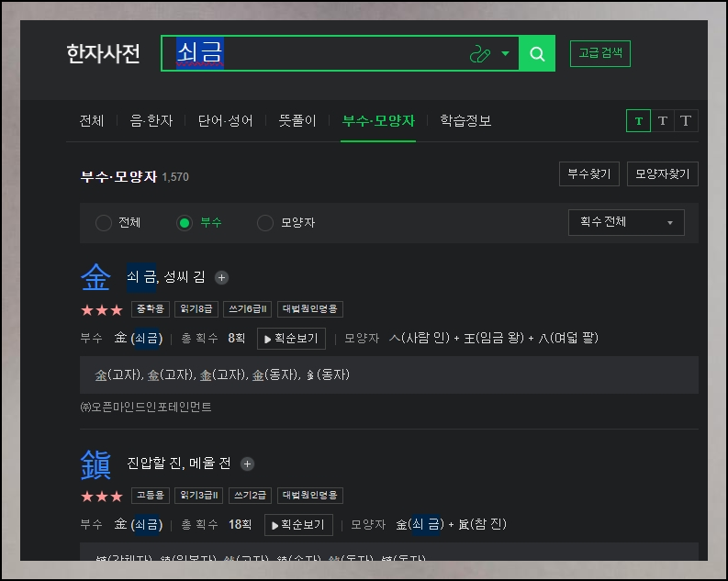Image resolution: width=728 pixels, height=581 pixels.
Task: Click the 고급 검색 button
Action: coord(599,53)
